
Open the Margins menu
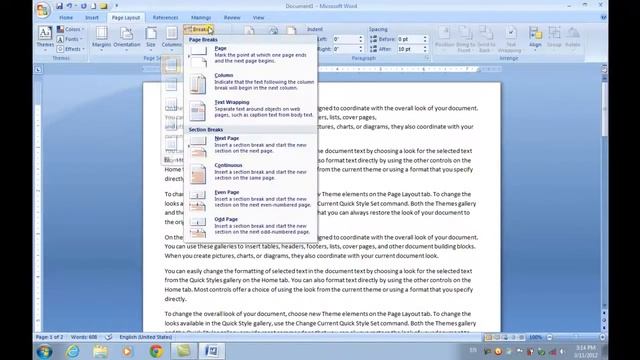tap(101, 39)
